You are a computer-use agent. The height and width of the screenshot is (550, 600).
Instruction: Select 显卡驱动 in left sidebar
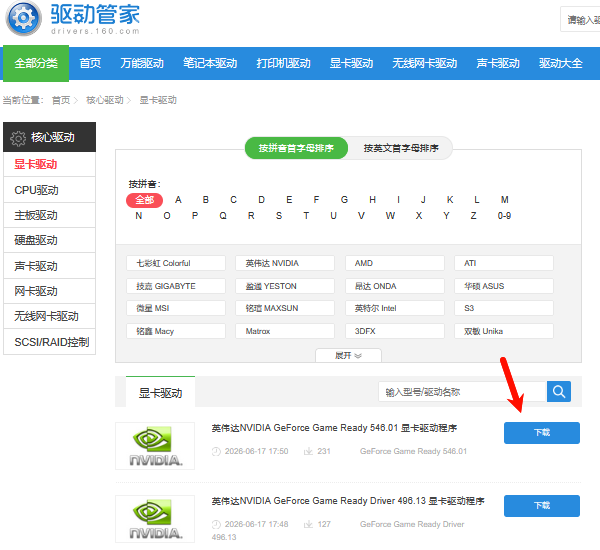tap(49, 165)
